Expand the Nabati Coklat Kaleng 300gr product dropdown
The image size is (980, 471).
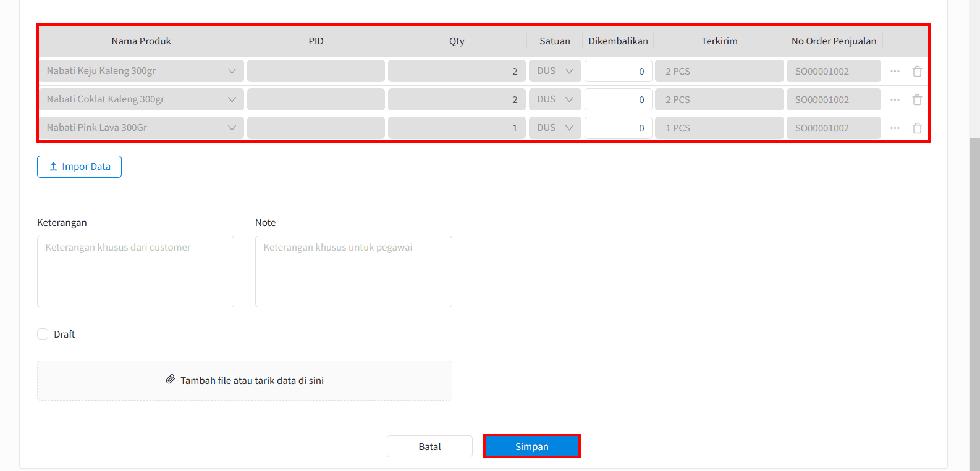point(142,99)
